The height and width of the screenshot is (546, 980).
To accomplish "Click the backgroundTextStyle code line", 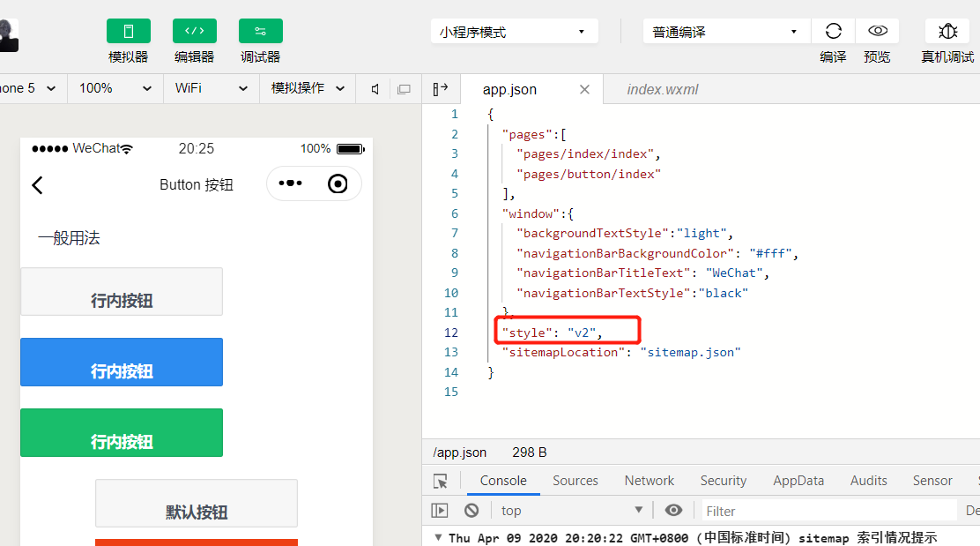I will tap(624, 233).
